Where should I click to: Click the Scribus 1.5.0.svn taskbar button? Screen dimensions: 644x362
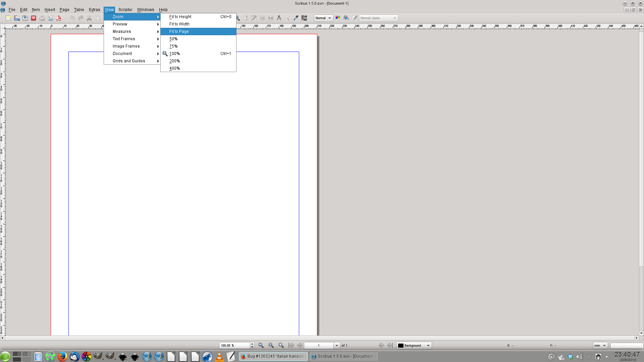[343, 356]
